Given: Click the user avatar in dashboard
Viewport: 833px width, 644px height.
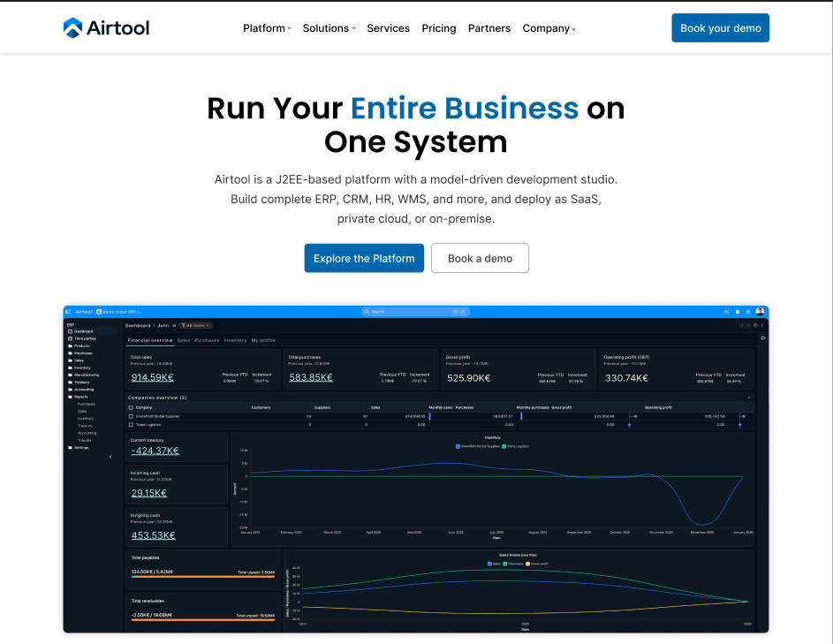Looking at the screenshot, I should click(760, 311).
